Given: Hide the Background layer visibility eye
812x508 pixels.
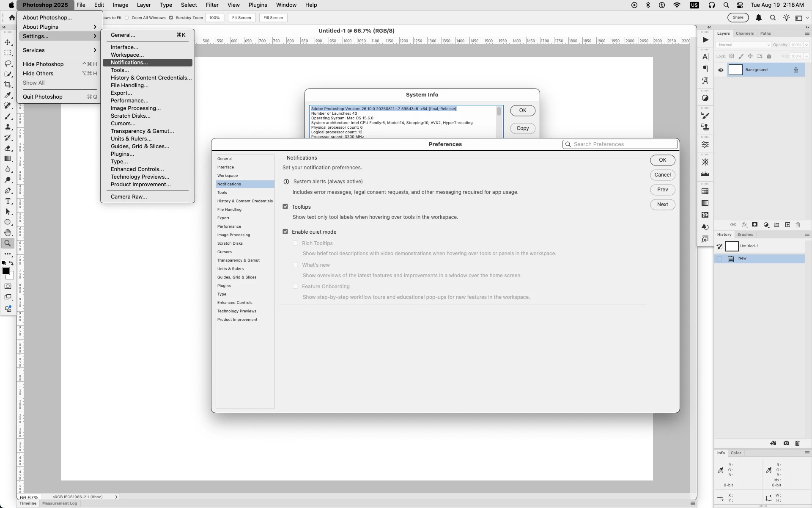Looking at the screenshot, I should pos(721,70).
